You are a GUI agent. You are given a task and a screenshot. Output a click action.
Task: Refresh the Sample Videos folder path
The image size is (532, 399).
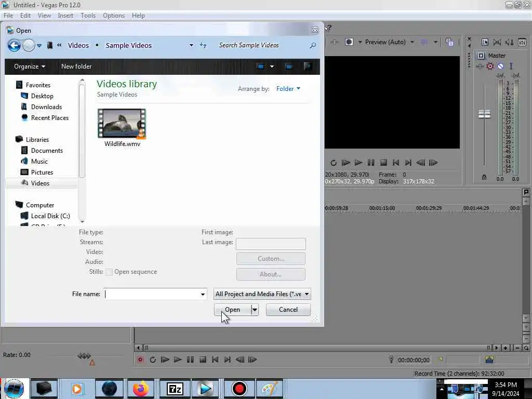203,45
